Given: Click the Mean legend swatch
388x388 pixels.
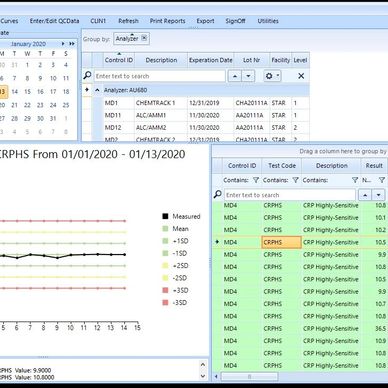Looking at the screenshot, I should [x=165, y=229].
